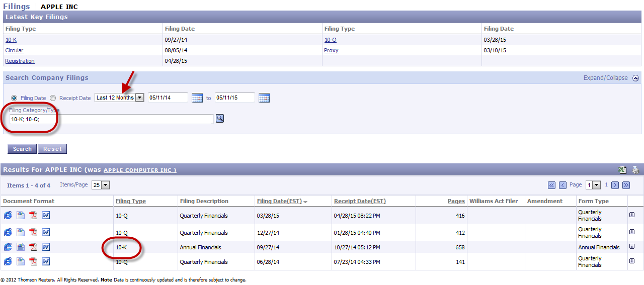Open text format for the 09/27/14 10-K filing
The height and width of the screenshot is (285, 644).
point(21,247)
